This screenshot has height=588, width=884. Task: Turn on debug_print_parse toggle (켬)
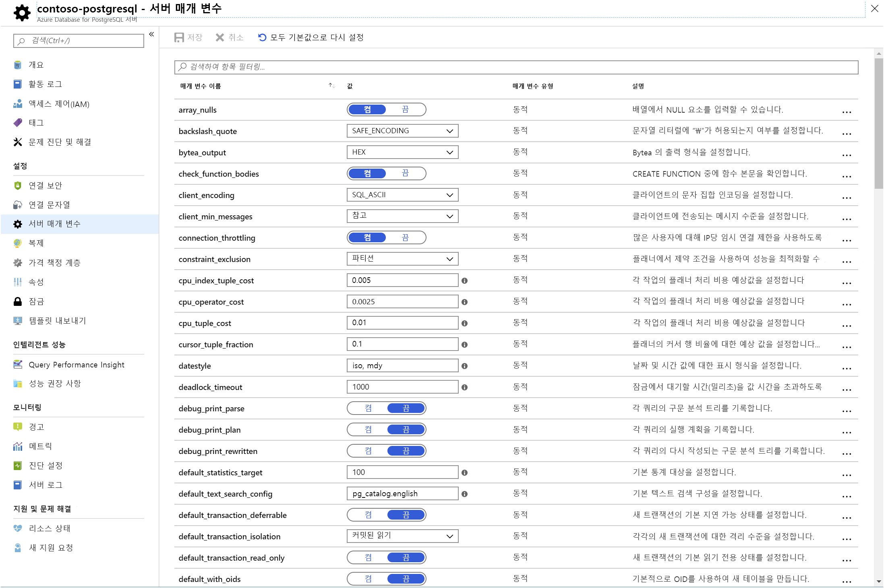tap(368, 409)
